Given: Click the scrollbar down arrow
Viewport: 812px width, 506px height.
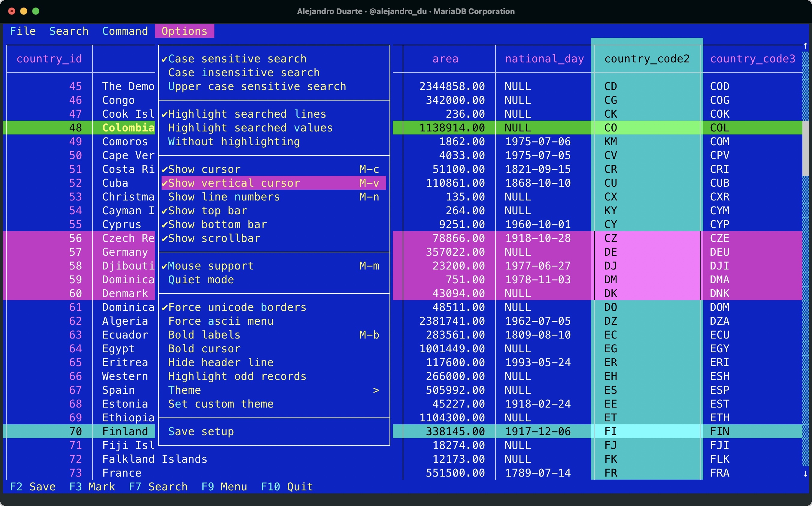Looking at the screenshot, I should (x=805, y=474).
